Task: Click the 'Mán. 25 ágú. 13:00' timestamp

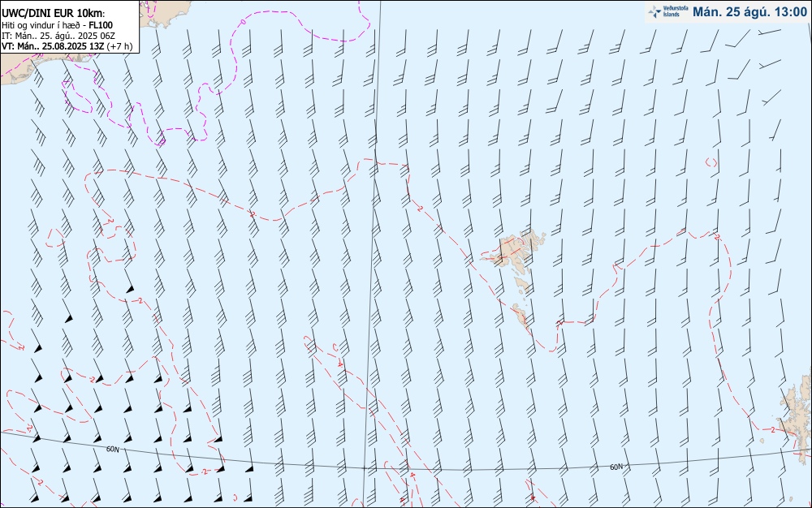Action: [749, 11]
